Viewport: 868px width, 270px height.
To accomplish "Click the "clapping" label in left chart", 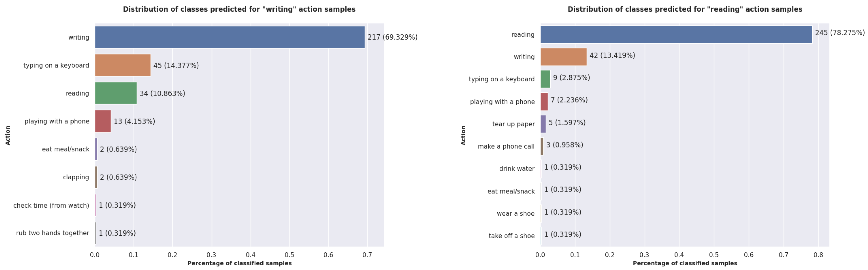I will (x=76, y=177).
